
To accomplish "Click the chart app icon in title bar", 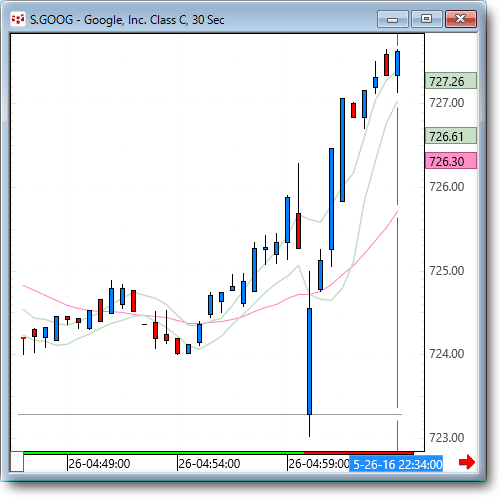I will click(18, 19).
